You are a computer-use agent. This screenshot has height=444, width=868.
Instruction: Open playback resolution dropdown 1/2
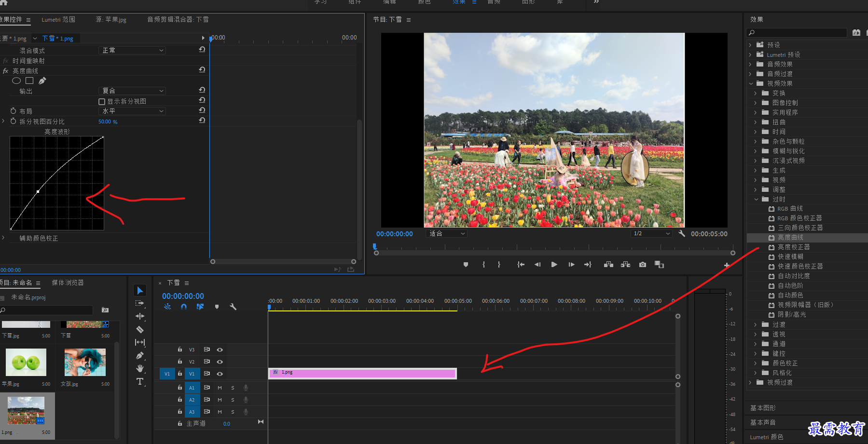[x=652, y=233]
